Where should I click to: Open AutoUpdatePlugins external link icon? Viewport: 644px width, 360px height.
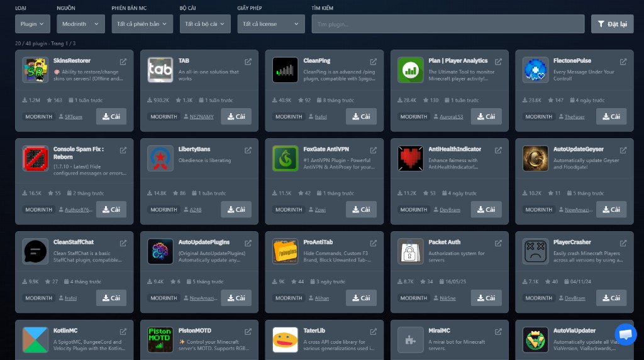(248, 243)
